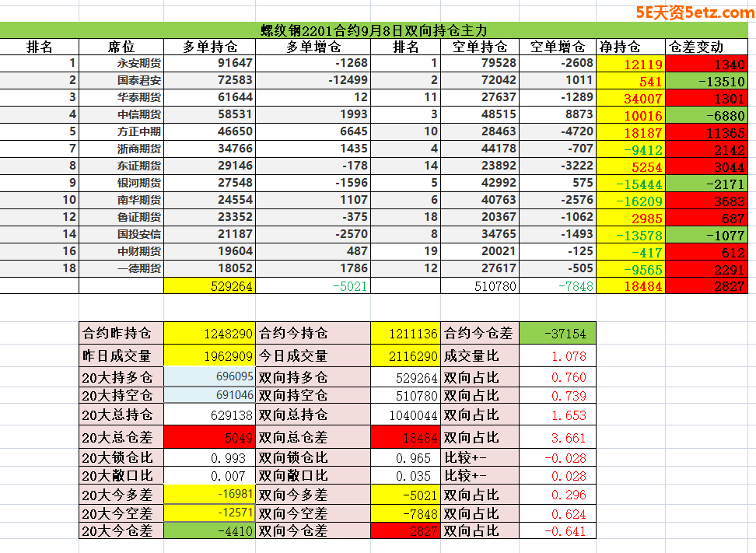Select the green 合约今仓差 value -37154

[x=557, y=334]
